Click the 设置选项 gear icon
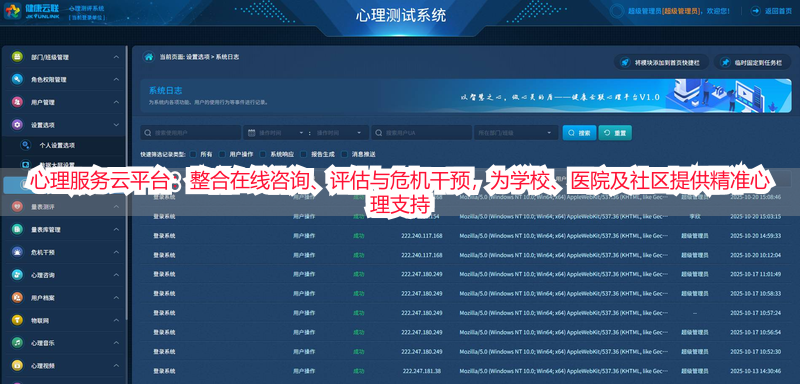This screenshot has width=800, height=384. tap(17, 124)
